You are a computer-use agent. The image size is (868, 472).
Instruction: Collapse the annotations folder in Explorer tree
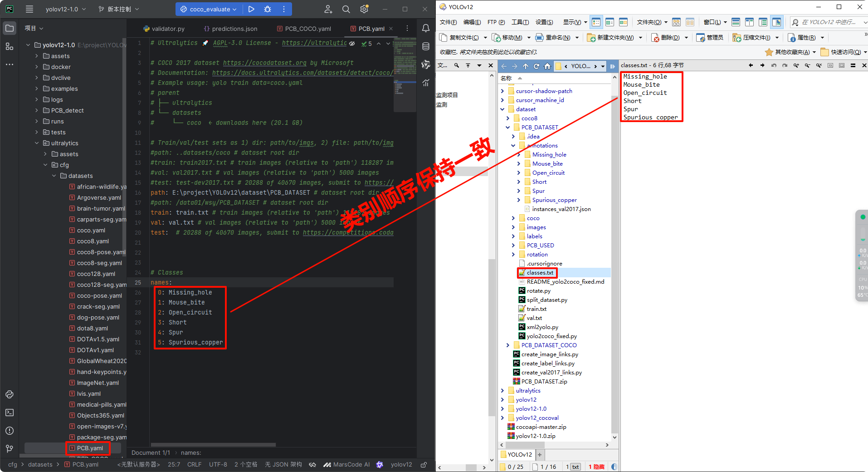[513, 145]
